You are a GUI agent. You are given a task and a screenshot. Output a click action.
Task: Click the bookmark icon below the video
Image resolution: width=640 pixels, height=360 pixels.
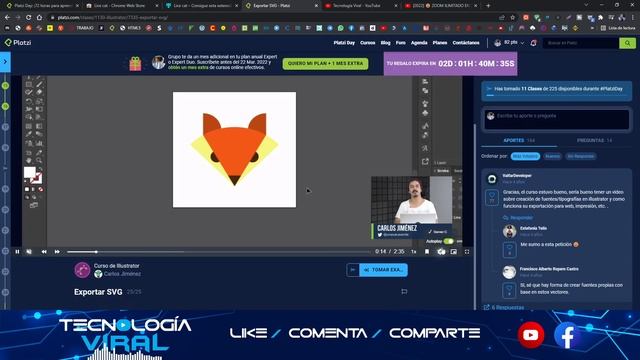tap(404, 291)
